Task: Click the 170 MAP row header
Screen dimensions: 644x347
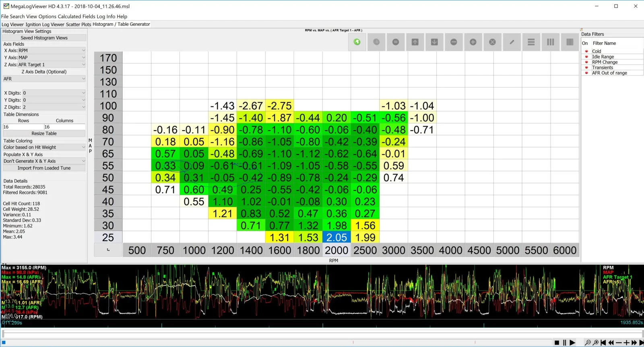Action: click(108, 58)
